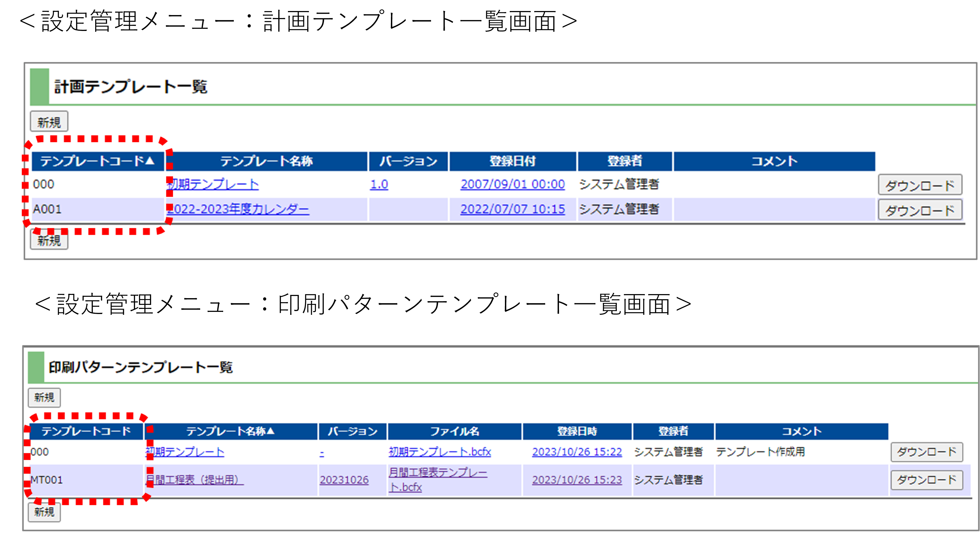Click コメント header in 計画テンプレート一覧
This screenshot has height=536, width=980.
click(x=774, y=161)
